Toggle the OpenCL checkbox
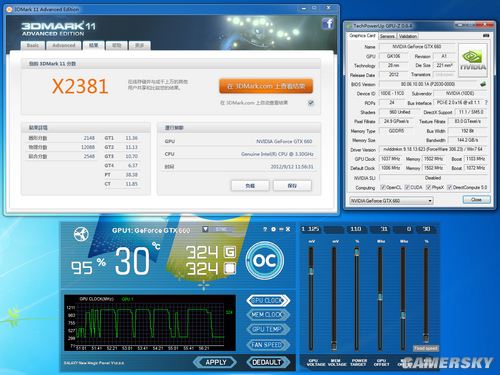Viewport: 500px width, 375px height. (x=383, y=187)
